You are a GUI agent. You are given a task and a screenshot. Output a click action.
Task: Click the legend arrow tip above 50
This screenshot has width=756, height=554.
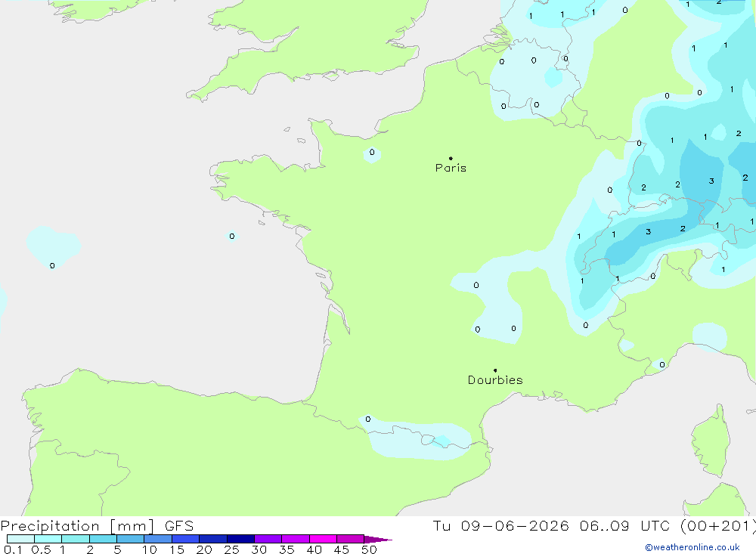[x=378, y=539]
